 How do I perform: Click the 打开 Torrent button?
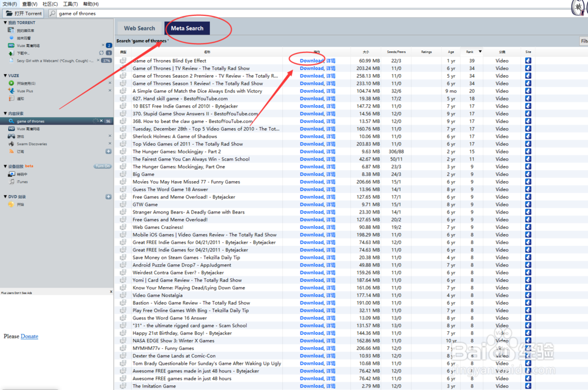[x=24, y=13]
